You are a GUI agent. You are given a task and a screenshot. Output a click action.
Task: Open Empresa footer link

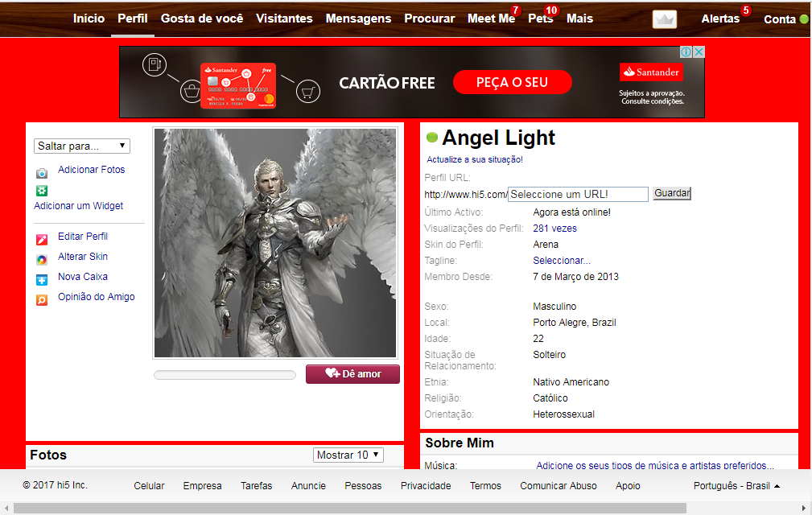pyautogui.click(x=203, y=485)
